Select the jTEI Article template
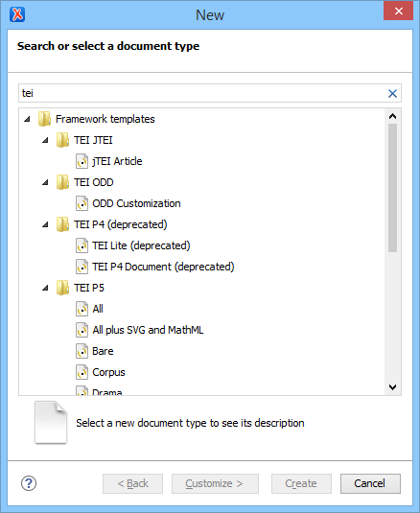 coord(117,161)
